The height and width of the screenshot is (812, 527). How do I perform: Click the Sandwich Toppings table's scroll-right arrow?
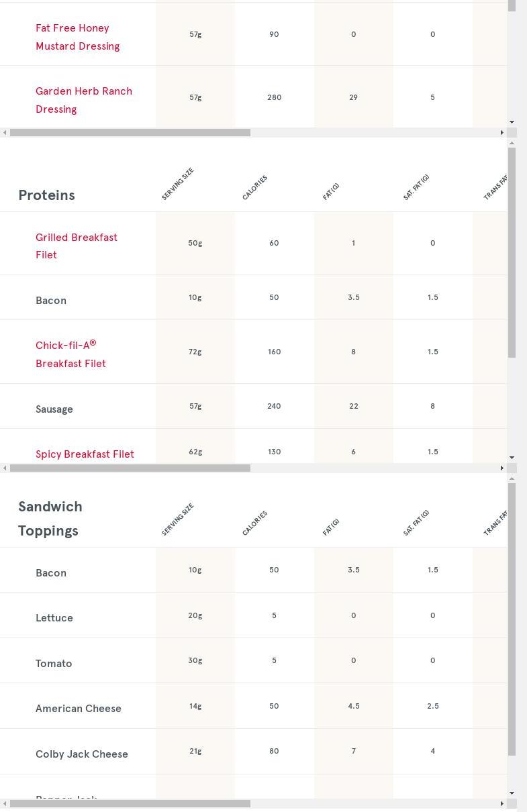click(501, 804)
